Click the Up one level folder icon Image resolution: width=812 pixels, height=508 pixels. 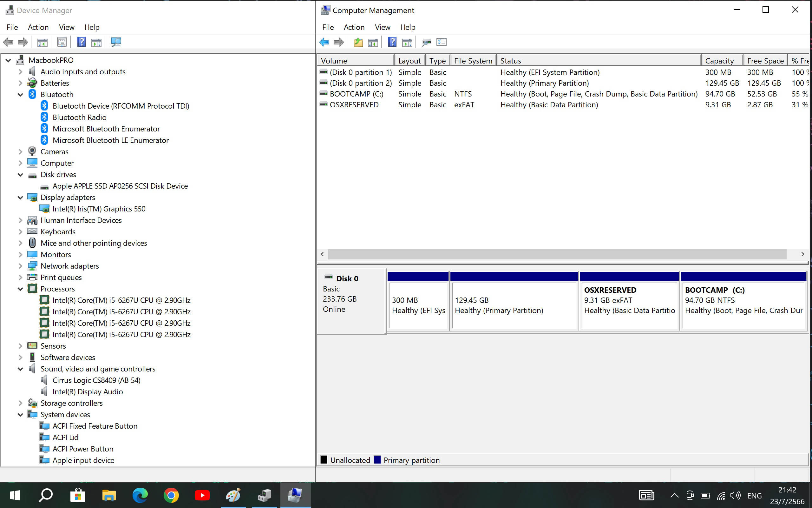[358, 42]
